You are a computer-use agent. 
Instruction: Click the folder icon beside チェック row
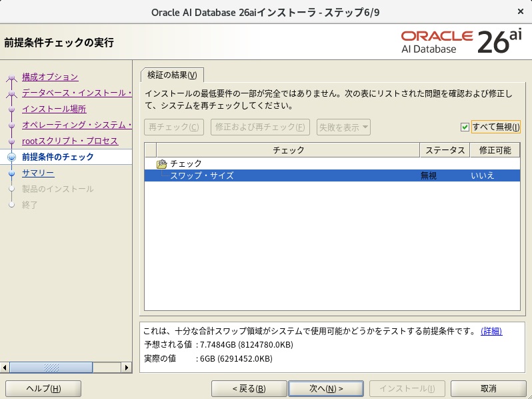pyautogui.click(x=161, y=164)
